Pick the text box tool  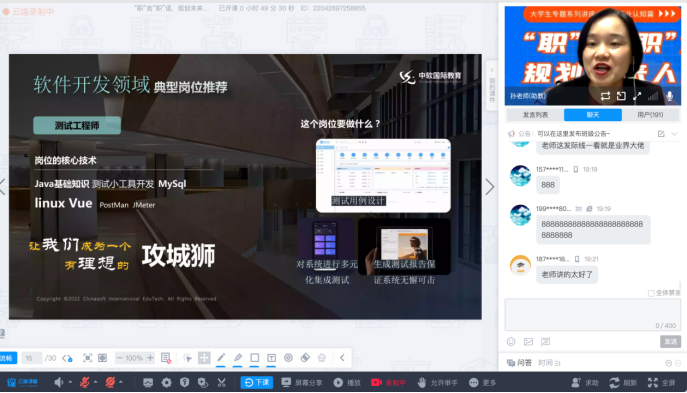[x=271, y=358]
